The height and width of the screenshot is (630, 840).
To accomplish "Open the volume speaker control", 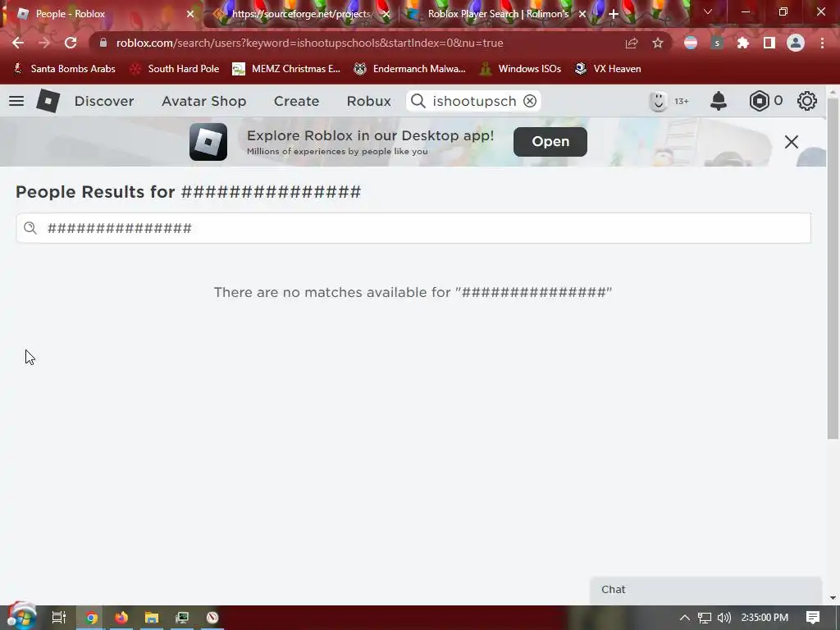I will (724, 618).
